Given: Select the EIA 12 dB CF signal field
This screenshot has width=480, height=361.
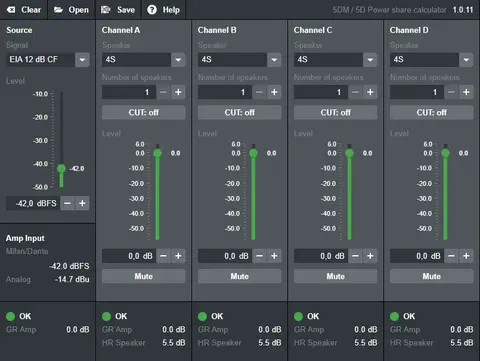Looking at the screenshot, I should tap(40, 60).
